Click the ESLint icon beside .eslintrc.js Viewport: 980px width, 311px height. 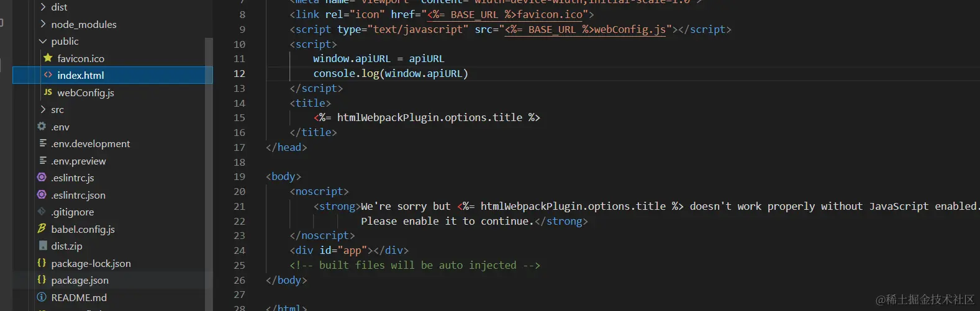(x=42, y=178)
